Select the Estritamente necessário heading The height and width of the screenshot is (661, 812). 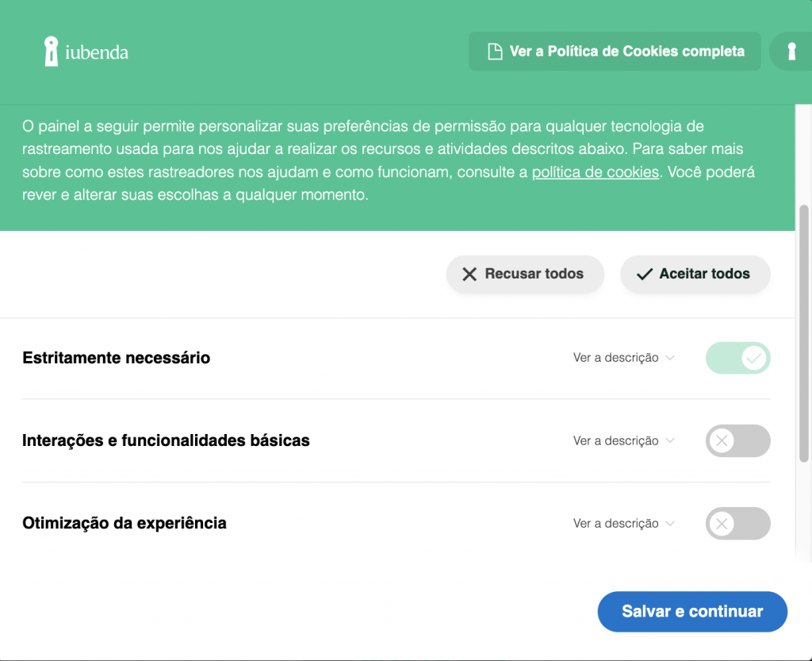click(x=117, y=358)
